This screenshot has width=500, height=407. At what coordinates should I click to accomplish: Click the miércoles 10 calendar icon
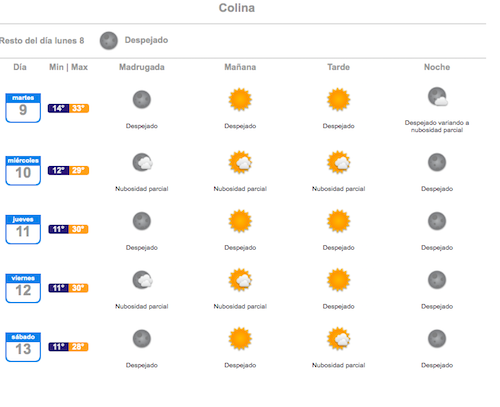(23, 170)
